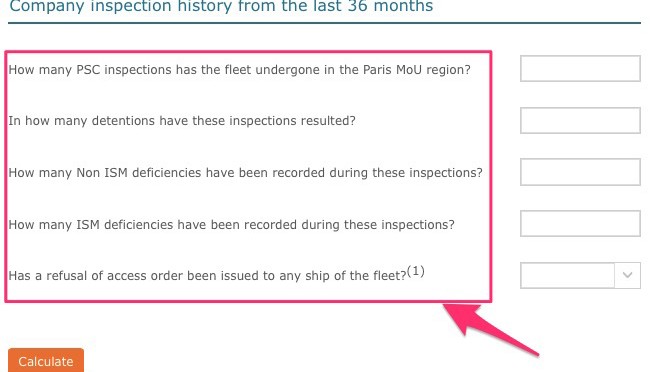Click the input beside the ISM deficiencies question without 'Non'

(x=580, y=224)
